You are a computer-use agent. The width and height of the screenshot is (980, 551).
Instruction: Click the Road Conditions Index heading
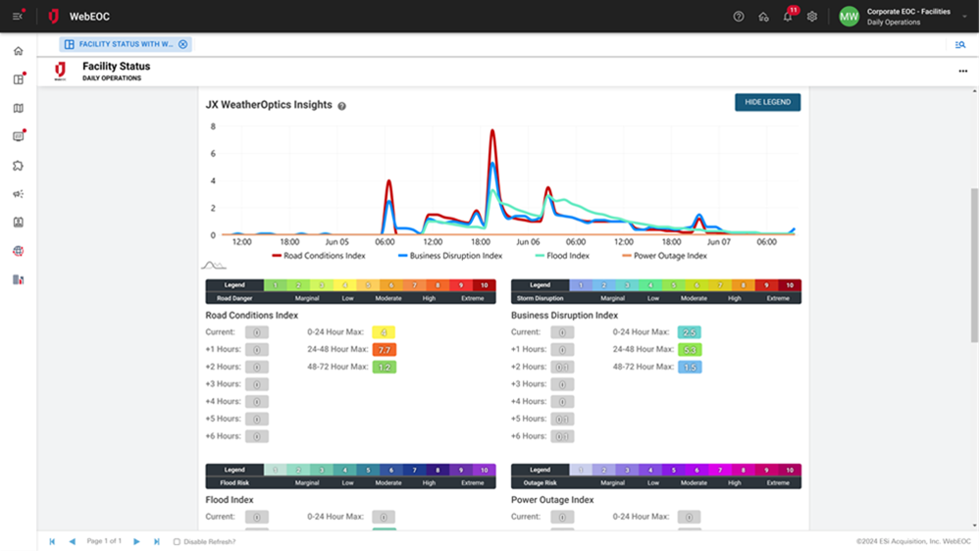click(252, 316)
